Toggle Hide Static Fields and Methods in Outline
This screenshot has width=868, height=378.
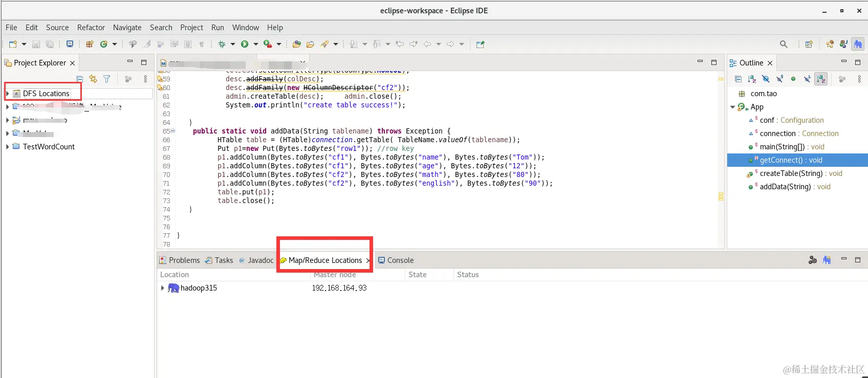(x=779, y=79)
